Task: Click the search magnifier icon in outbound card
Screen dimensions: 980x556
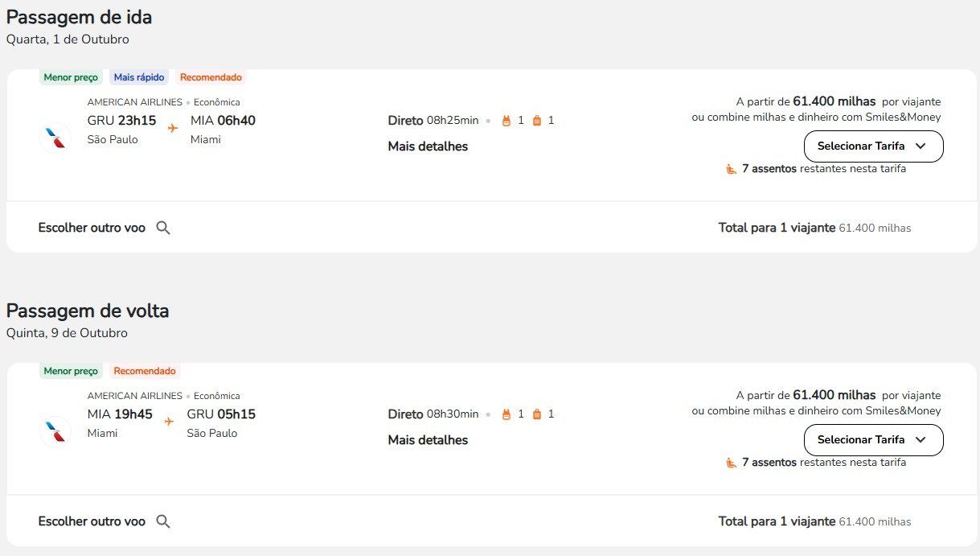Action: pyautogui.click(x=163, y=228)
